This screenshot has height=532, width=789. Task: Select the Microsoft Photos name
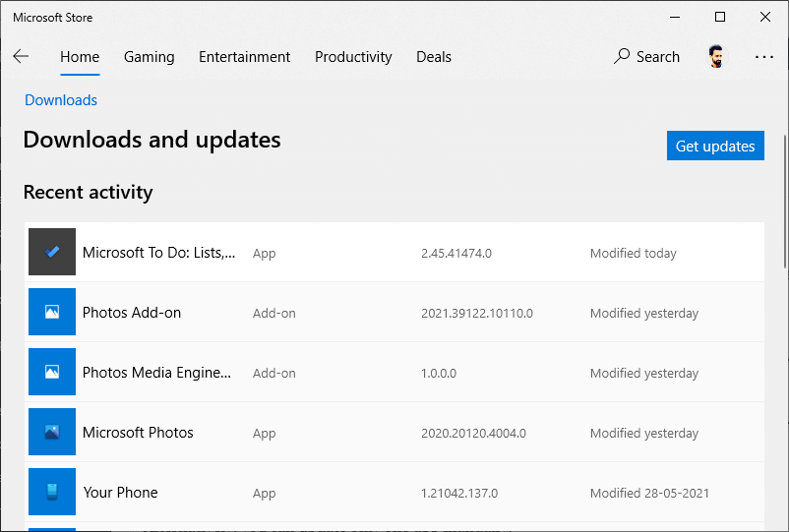(138, 433)
